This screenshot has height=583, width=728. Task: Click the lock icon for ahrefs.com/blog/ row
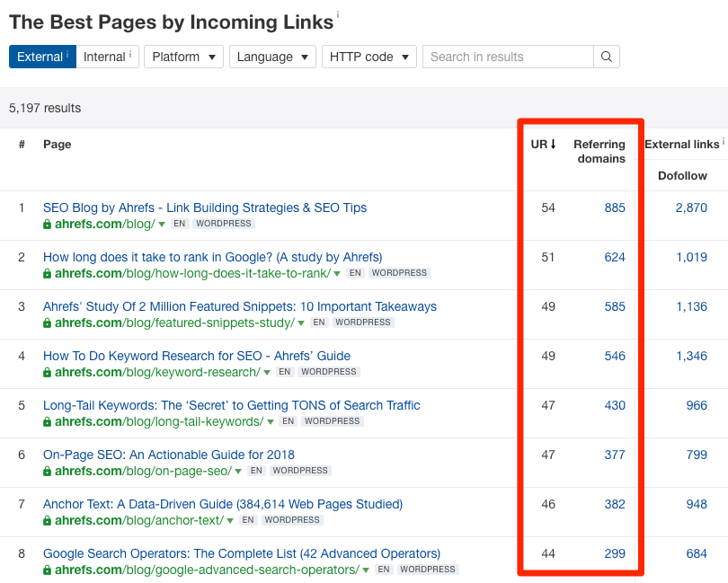[x=47, y=225]
